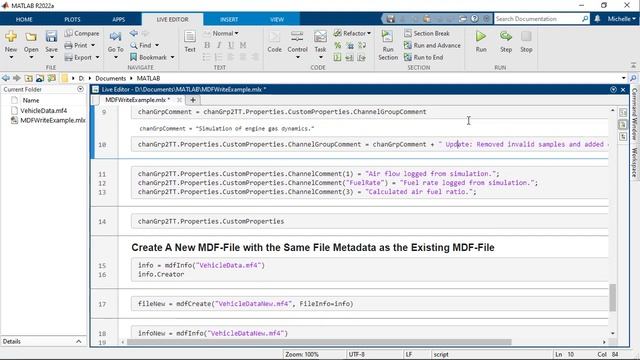This screenshot has height=360, width=640.
Task: Toggle italic formatting
Action: coord(219,45)
